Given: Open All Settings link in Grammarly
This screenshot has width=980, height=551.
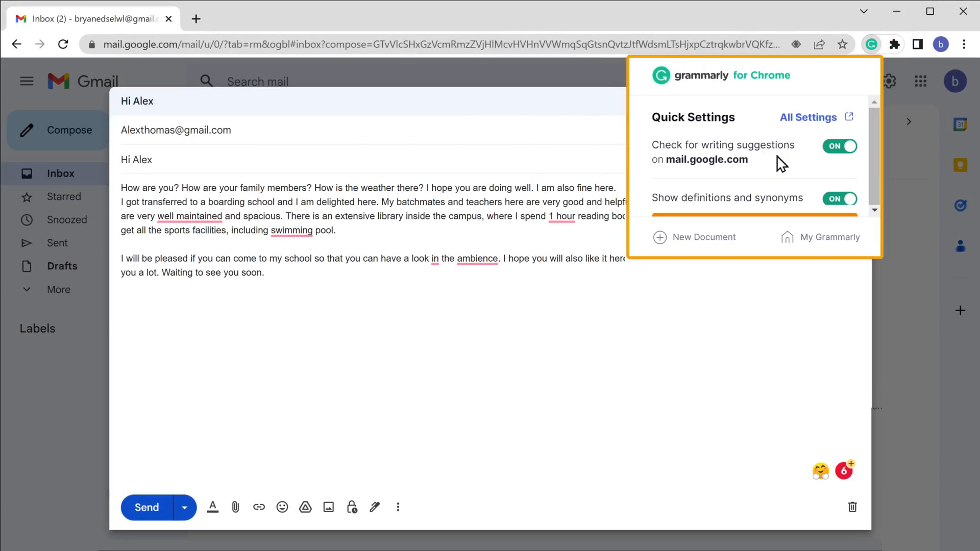Looking at the screenshot, I should tap(816, 117).
